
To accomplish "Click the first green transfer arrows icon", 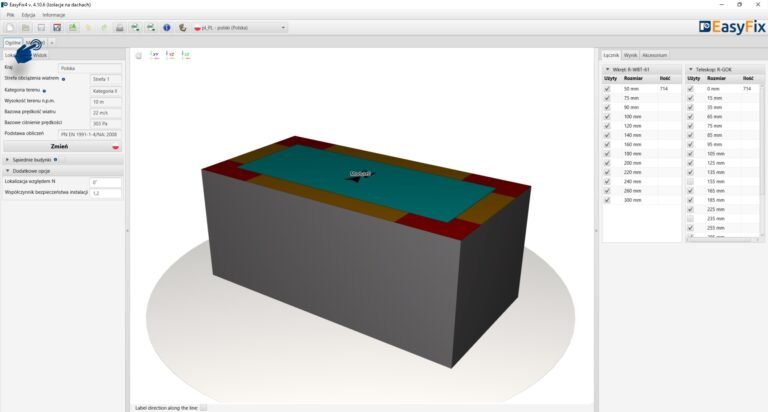I will click(135, 28).
